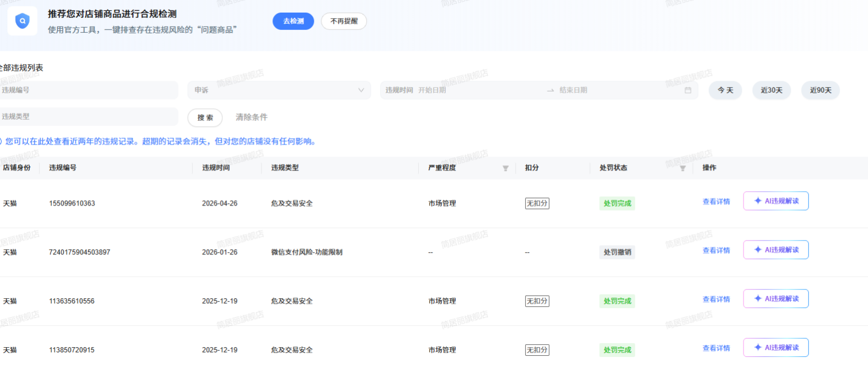
Task: Click the arrow between start and end date
Action: coord(550,90)
